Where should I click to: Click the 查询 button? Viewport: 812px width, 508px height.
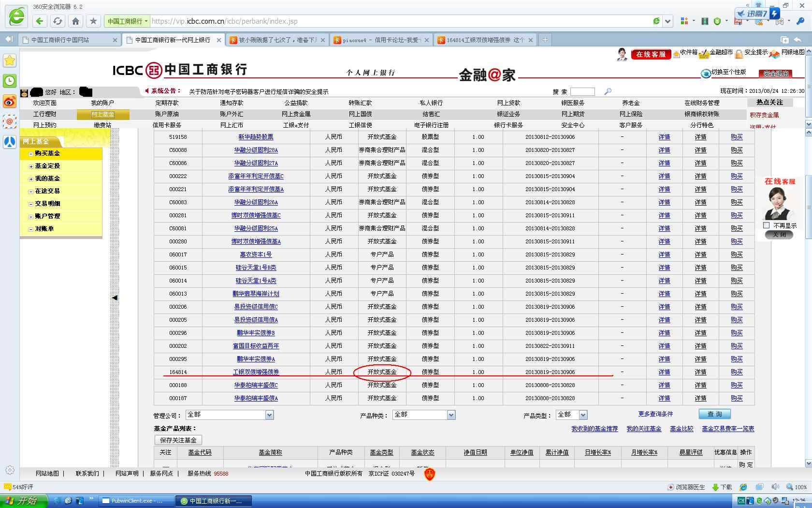714,414
